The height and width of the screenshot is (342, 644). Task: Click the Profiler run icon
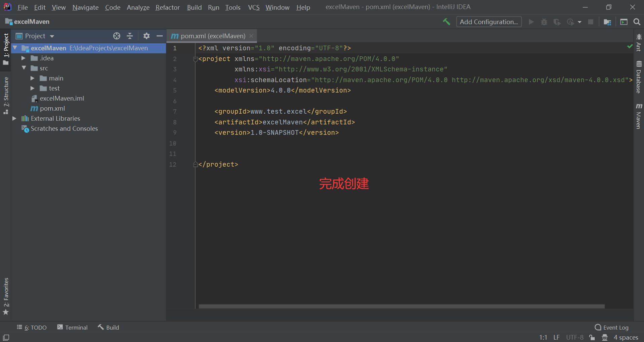pyautogui.click(x=570, y=22)
